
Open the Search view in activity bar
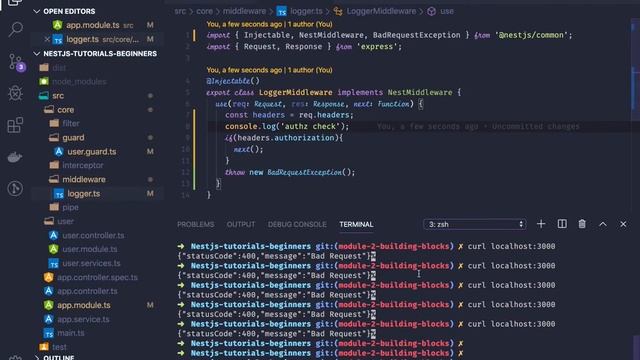click(x=16, y=29)
